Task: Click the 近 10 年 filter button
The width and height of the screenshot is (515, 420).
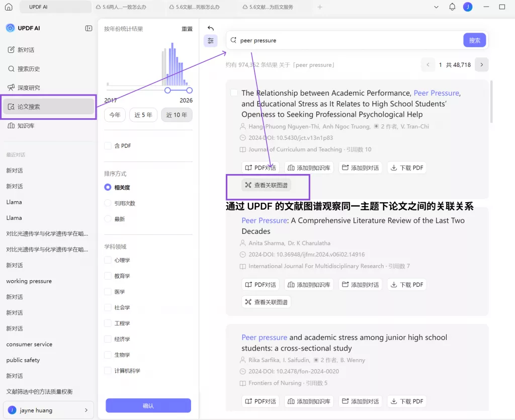Action: click(177, 115)
